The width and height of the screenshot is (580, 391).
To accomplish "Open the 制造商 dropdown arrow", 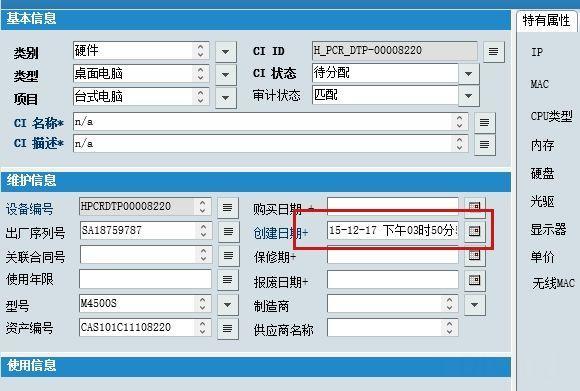I will (475, 305).
